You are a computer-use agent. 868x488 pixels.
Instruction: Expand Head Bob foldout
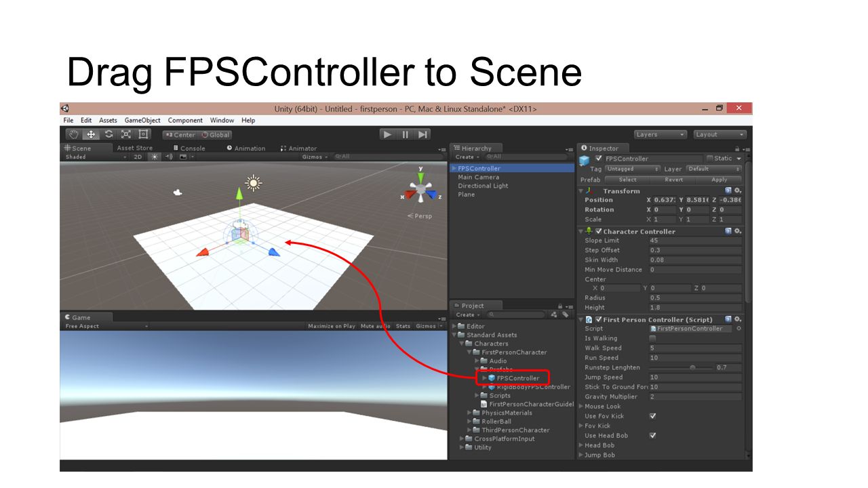pos(581,445)
